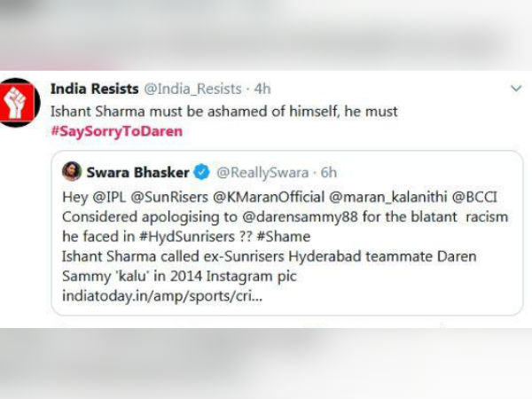The image size is (532, 399).
Task: Expand the tweet options chevron
Action: 513,89
